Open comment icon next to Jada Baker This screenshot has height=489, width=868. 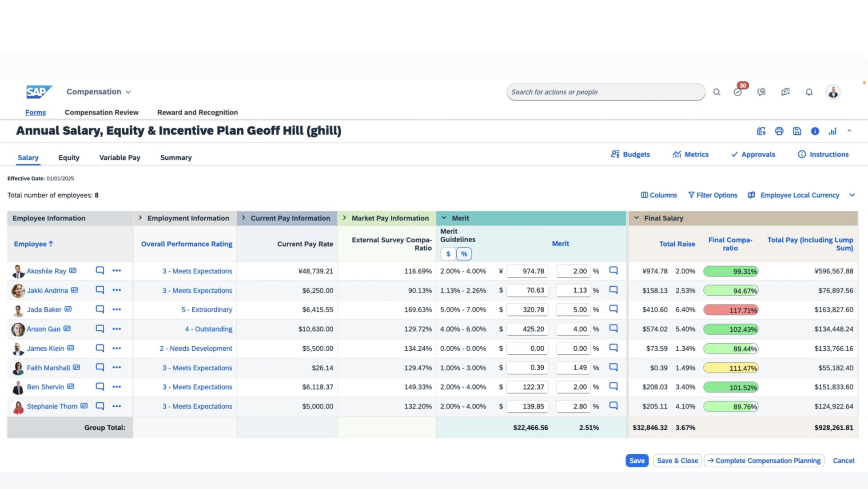(x=100, y=309)
